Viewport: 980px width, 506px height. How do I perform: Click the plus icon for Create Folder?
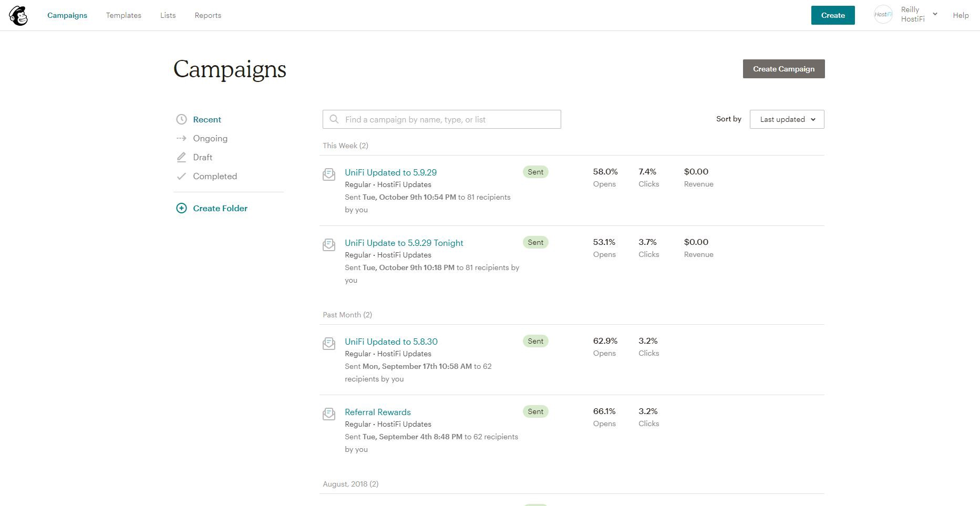tap(181, 208)
